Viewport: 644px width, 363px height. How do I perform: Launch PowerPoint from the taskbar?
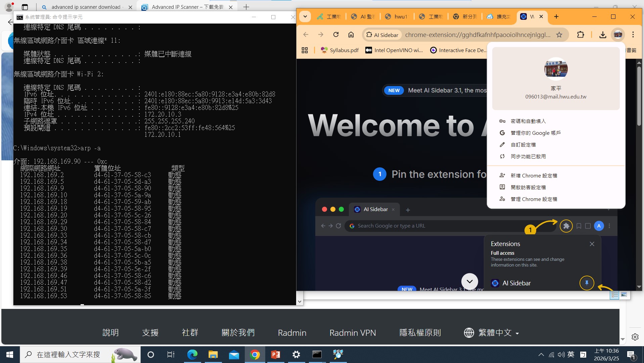point(275,355)
